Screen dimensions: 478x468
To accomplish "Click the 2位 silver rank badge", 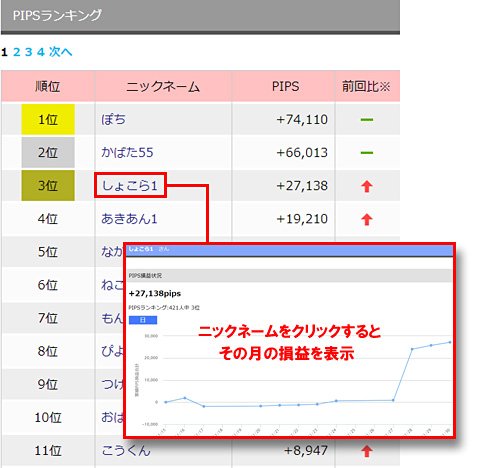I will [48, 153].
